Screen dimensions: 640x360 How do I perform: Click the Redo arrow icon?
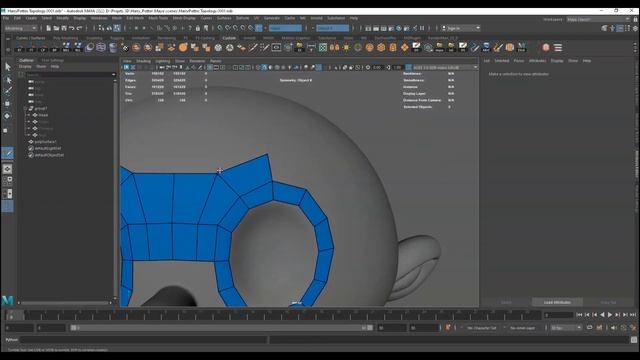79,28
